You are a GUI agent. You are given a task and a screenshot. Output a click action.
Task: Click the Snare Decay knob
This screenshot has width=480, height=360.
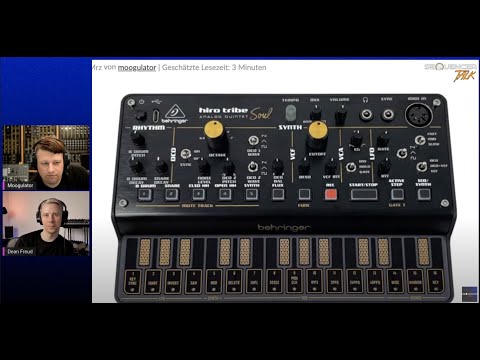(x=161, y=165)
